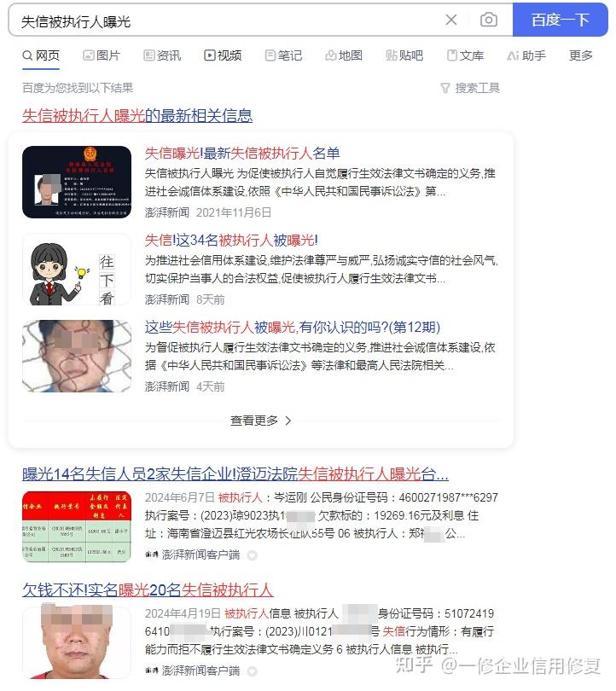Go to the 视频 tab

point(223,55)
